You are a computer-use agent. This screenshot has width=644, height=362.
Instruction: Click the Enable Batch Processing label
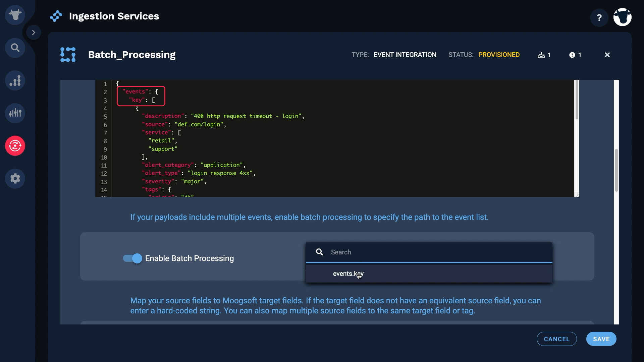tap(190, 258)
